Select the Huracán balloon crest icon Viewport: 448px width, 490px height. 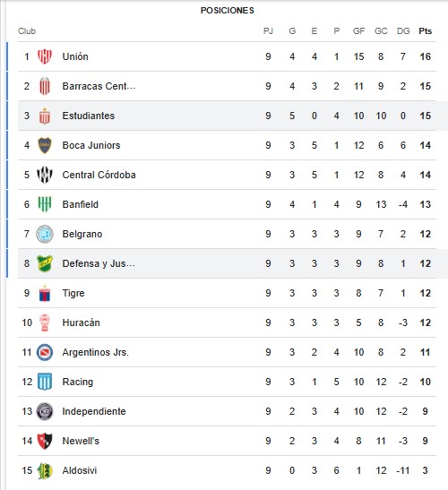point(45,322)
